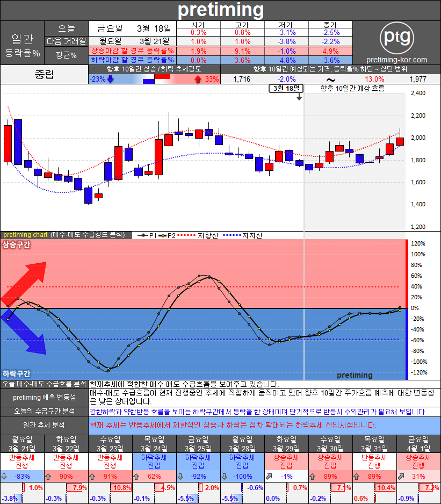This screenshot has width=441, height=504.
Task: Click the down arrow next to -100%
Action: [x=225, y=477]
